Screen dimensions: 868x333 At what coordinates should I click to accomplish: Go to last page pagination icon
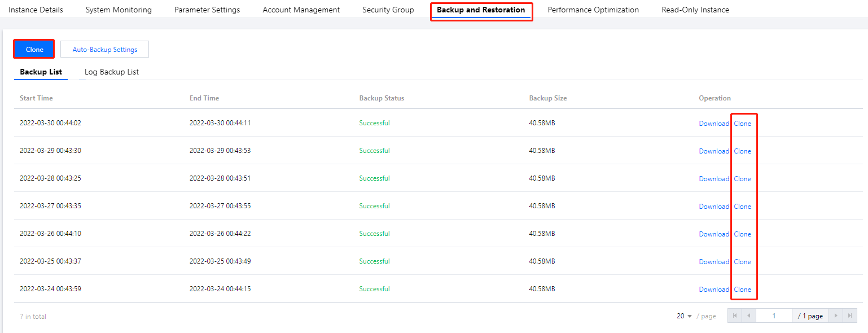[x=850, y=316]
